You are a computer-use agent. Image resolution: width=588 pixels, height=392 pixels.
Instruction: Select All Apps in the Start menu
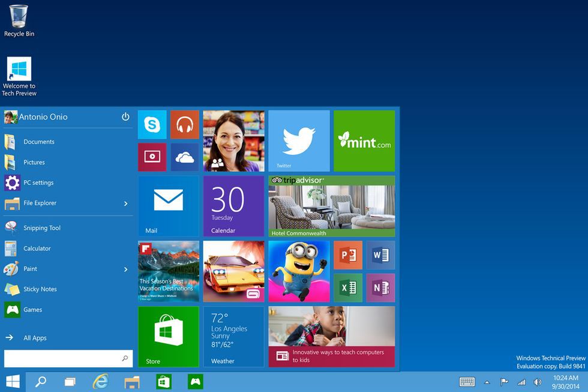[35, 337]
